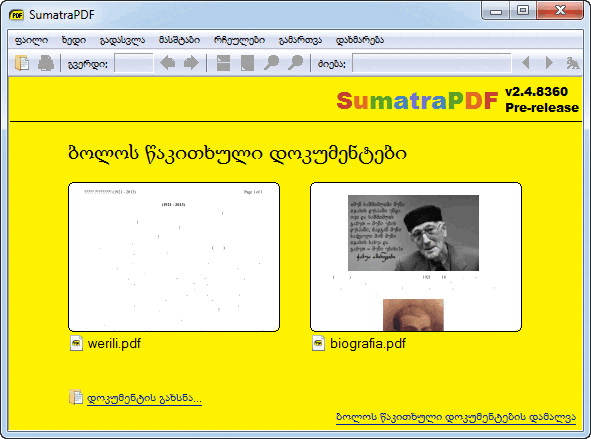The height and width of the screenshot is (439, 591).
Task: Select fit single page icon
Action: coord(247,63)
